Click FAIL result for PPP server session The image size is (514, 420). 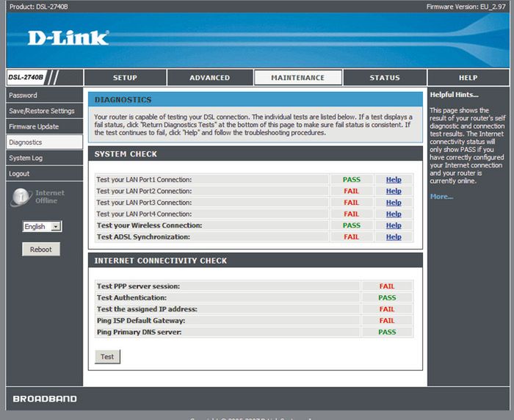[387, 286]
